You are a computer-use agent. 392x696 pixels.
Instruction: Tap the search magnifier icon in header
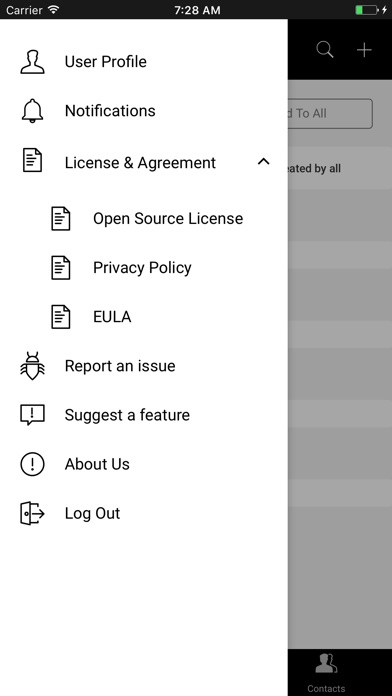pyautogui.click(x=325, y=50)
